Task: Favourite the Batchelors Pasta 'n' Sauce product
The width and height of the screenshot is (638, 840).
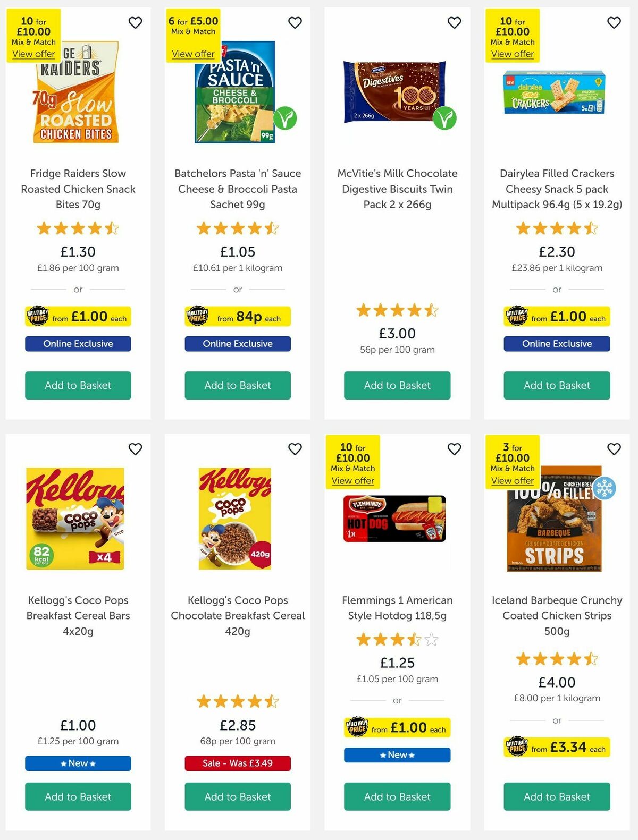Action: tap(295, 23)
